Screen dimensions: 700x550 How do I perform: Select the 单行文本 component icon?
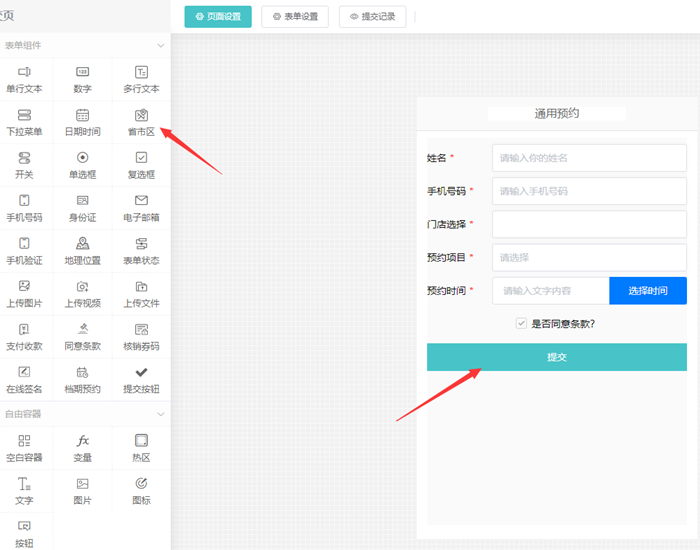click(24, 72)
